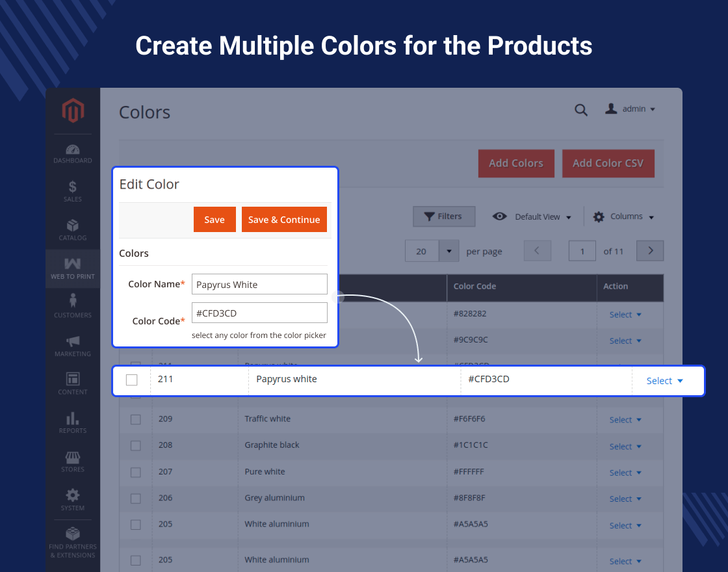Open Select action for #828282 row
The height and width of the screenshot is (572, 728).
point(625,315)
